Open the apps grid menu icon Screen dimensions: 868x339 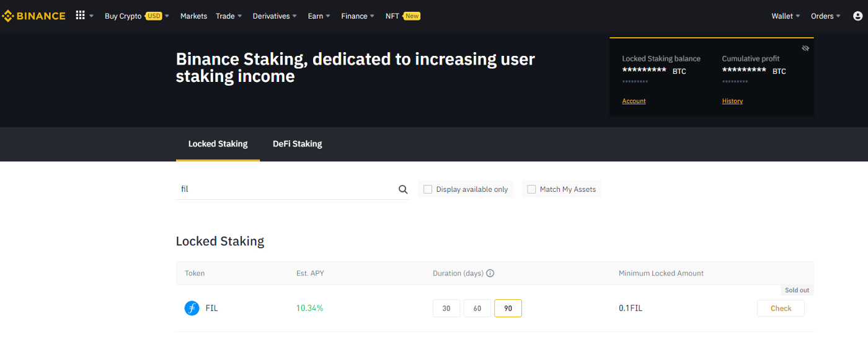coord(80,16)
